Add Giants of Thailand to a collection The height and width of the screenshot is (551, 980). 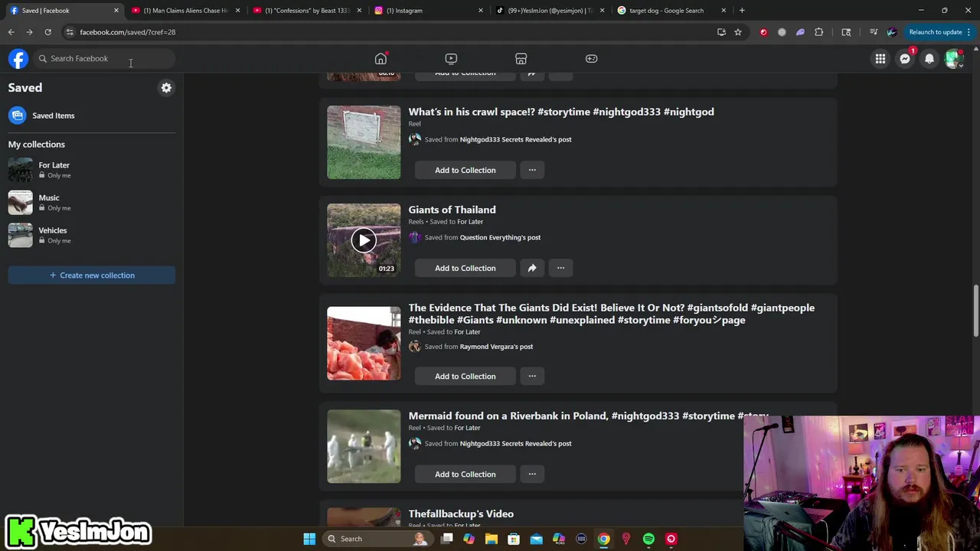465,268
